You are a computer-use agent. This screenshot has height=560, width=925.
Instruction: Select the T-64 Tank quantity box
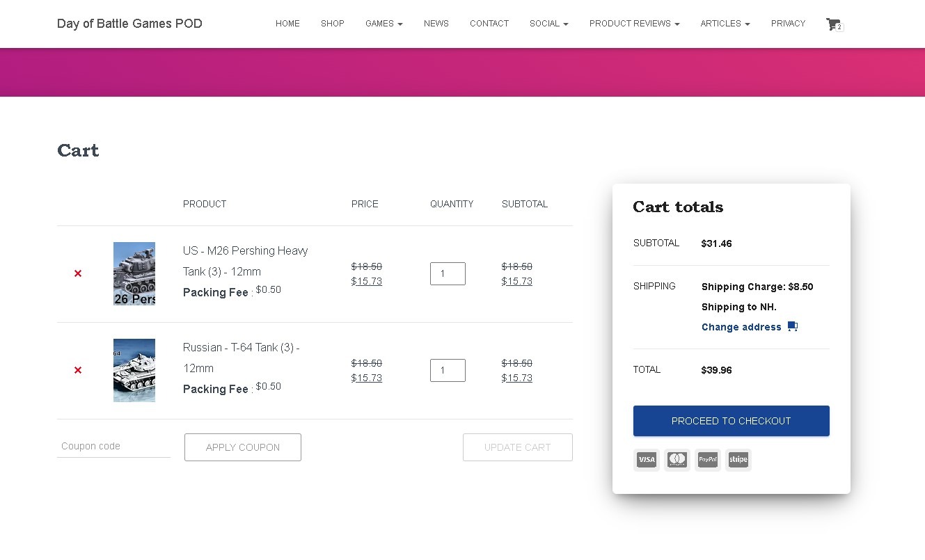point(448,370)
